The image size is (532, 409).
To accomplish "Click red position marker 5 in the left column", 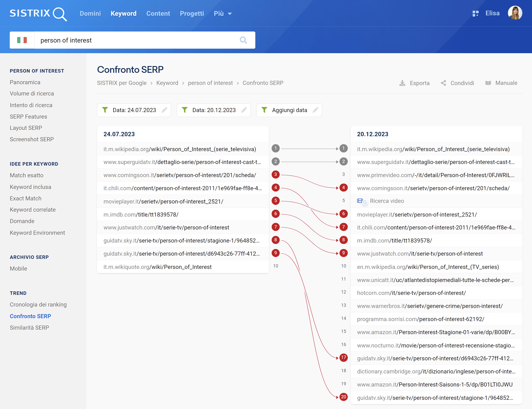I will point(275,201).
